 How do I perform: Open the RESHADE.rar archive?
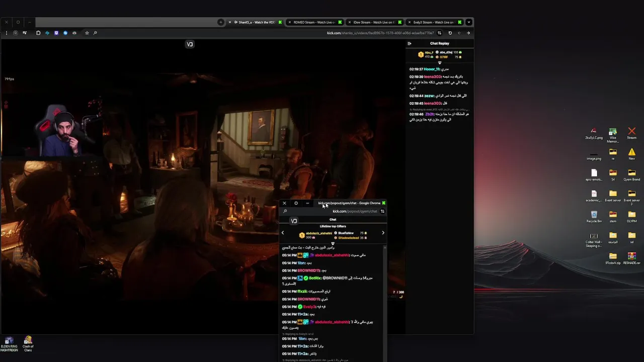tap(631, 259)
